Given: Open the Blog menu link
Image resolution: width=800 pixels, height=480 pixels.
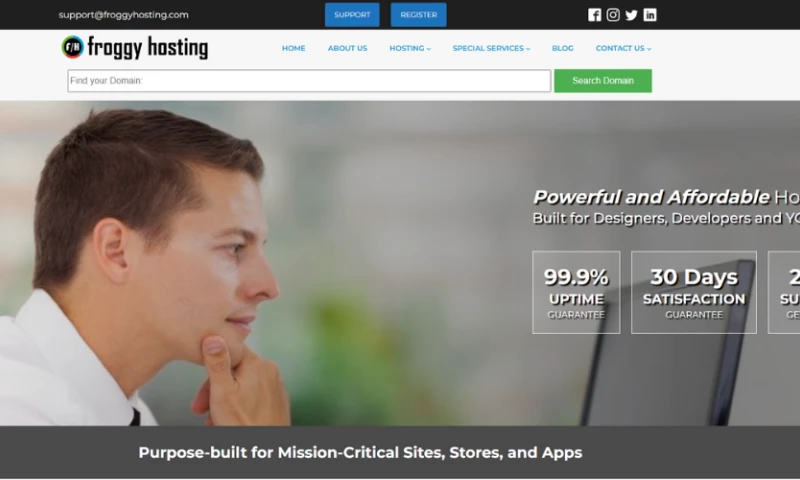Looking at the screenshot, I should tap(562, 48).
